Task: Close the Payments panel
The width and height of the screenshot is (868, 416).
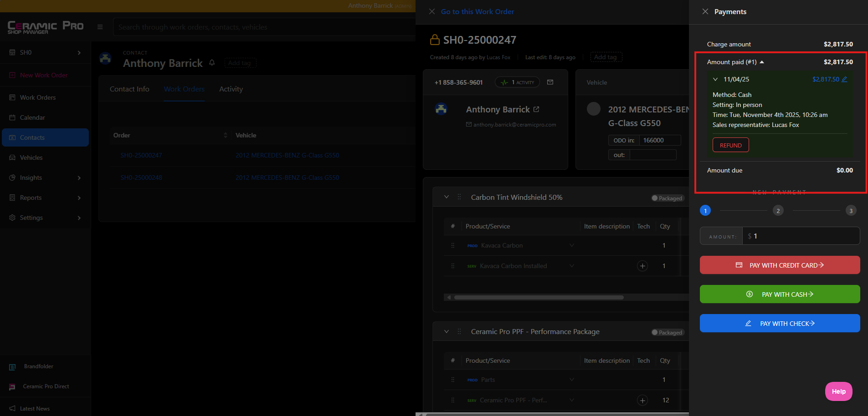Action: 705,11
